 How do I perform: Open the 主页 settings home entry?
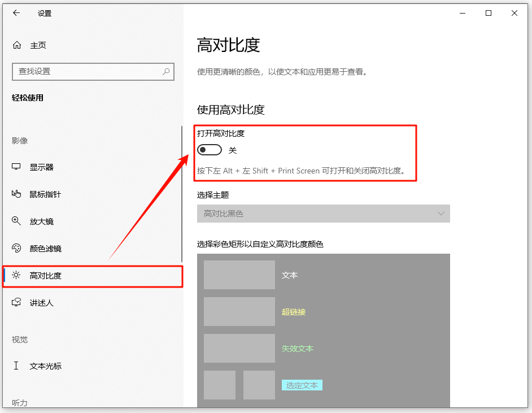tap(38, 45)
